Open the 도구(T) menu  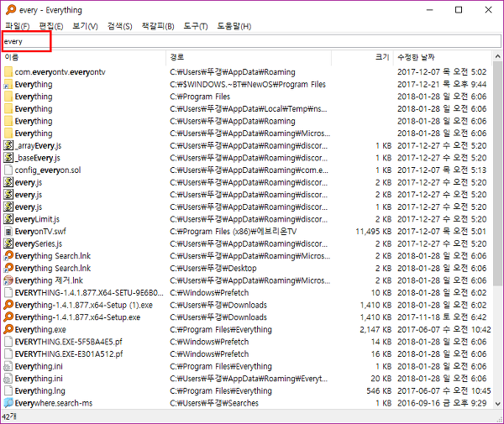pos(196,26)
